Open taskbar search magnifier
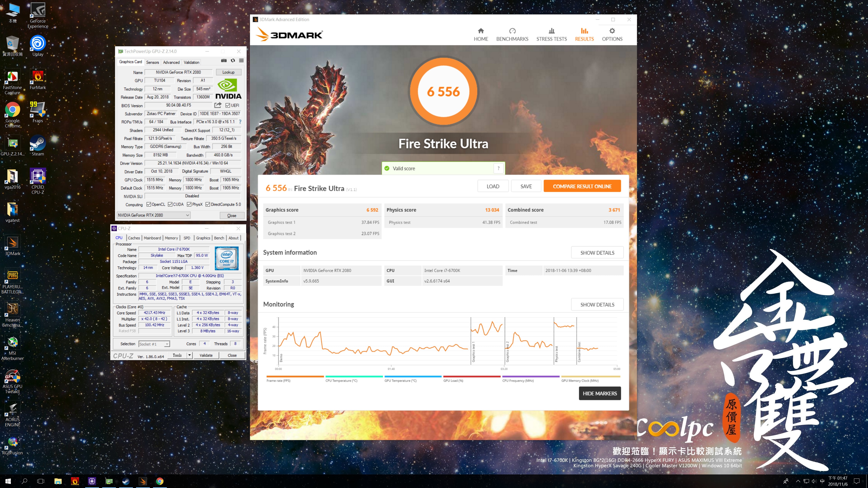Viewport: 868px width, 488px height. coord(24,481)
